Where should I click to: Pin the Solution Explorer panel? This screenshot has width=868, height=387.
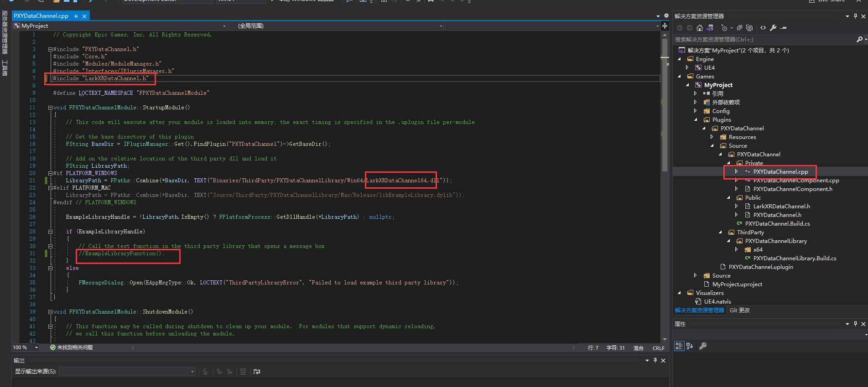click(855, 16)
